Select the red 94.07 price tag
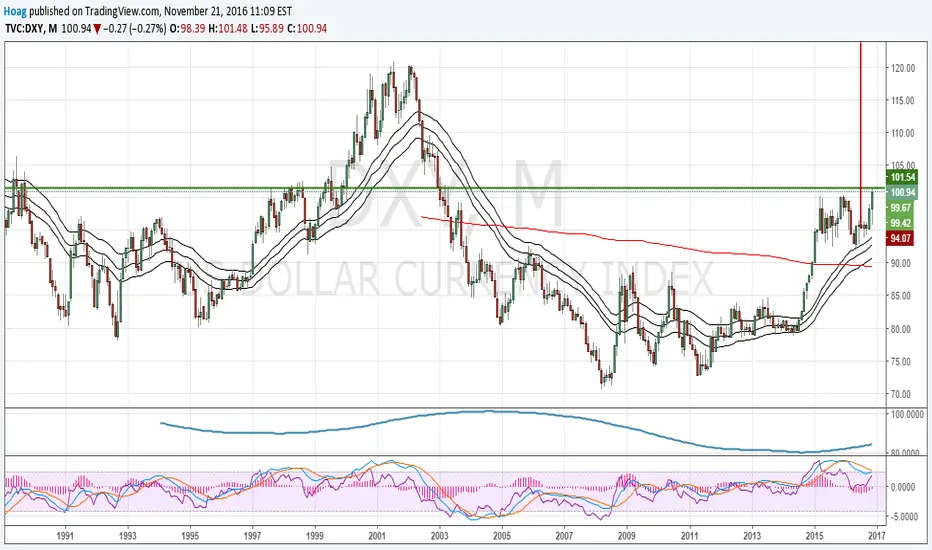 click(901, 238)
